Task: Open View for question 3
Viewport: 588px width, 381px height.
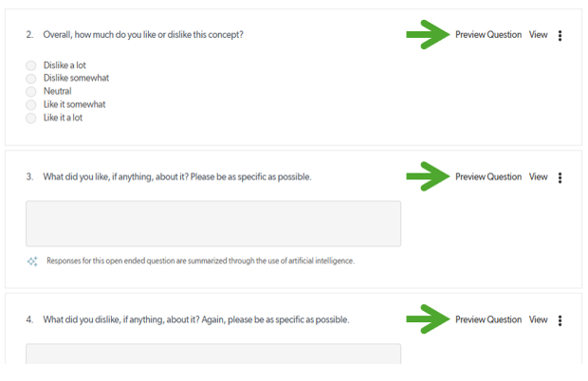Action: (538, 177)
